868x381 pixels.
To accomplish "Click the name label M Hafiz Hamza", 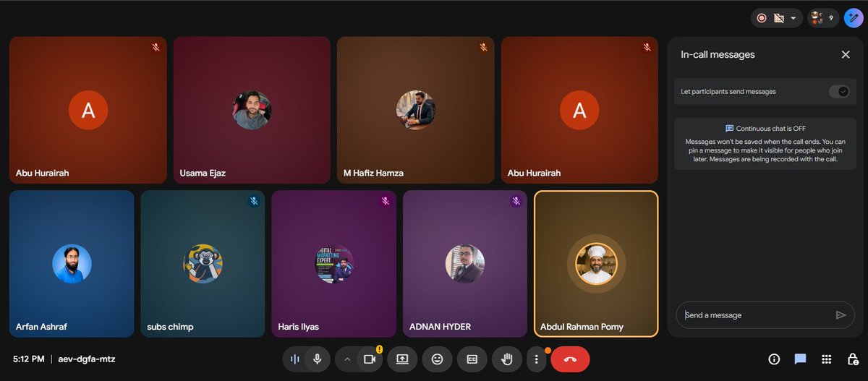I will 373,174.
